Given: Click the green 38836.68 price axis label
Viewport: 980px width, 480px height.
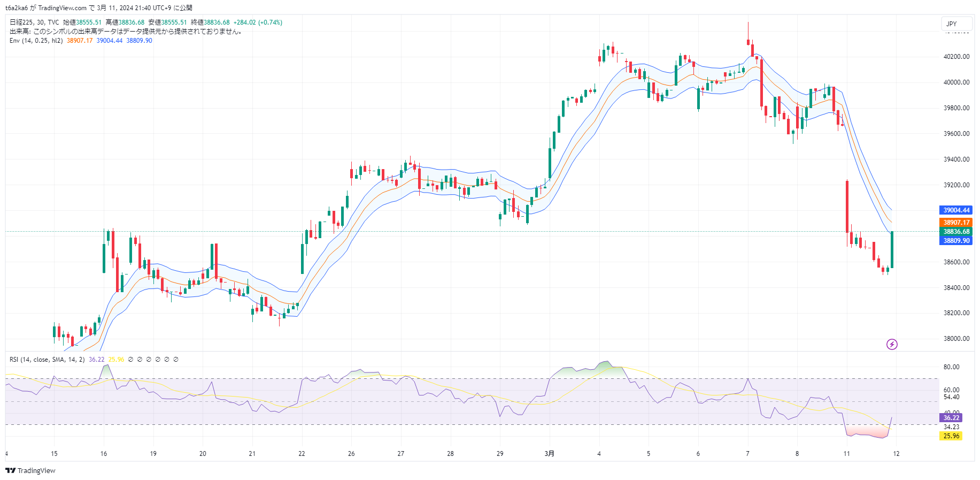Looking at the screenshot, I should (956, 232).
